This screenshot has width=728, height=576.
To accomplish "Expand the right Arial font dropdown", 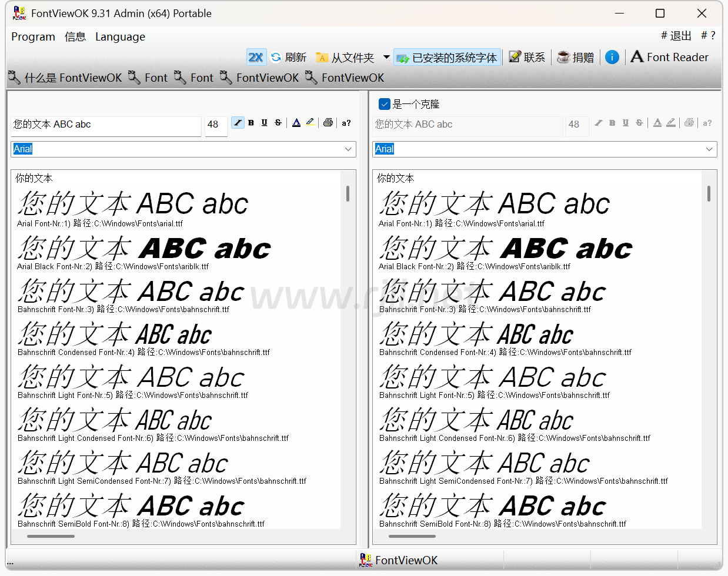I will click(709, 149).
